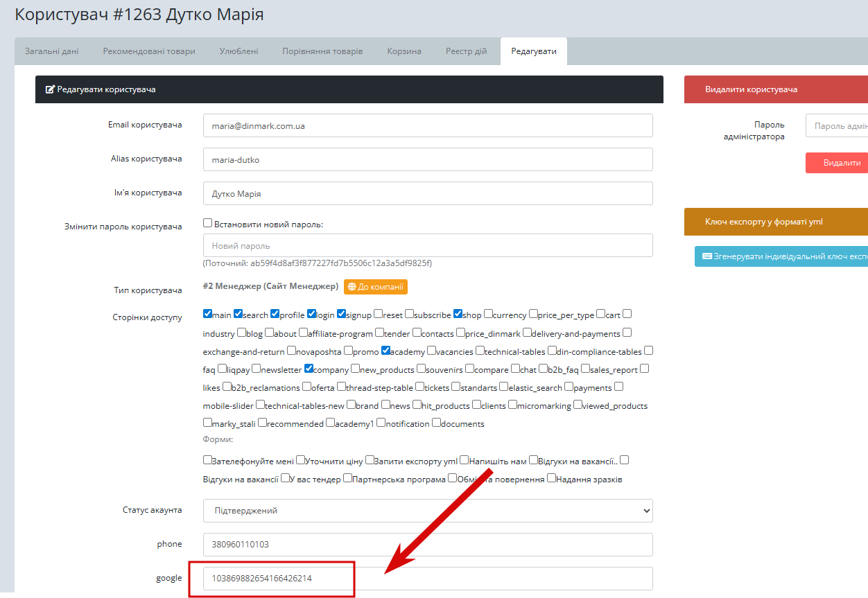Uncheck the profile page access checkbox
This screenshot has height=598, width=868.
275,313
